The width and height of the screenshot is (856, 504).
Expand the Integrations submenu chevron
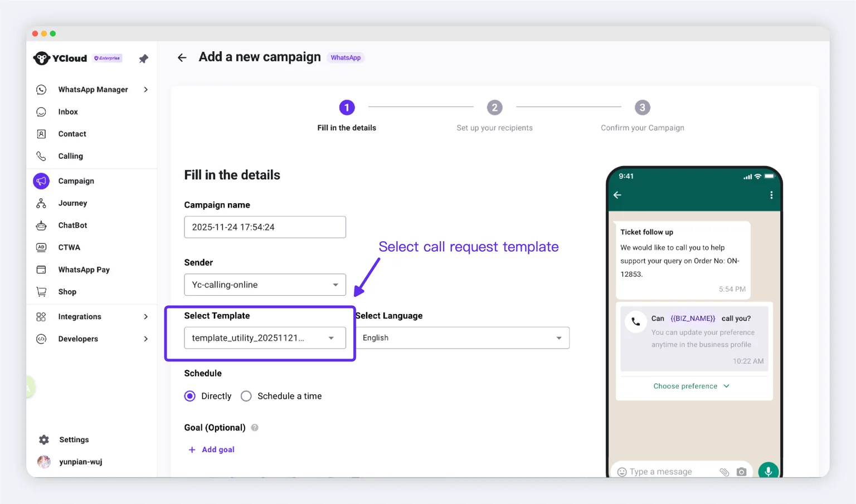click(146, 317)
